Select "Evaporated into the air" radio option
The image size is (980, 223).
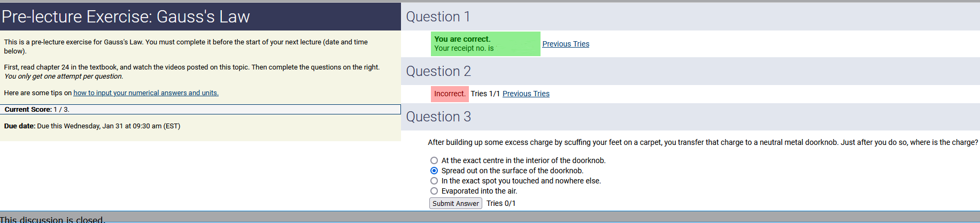[434, 191]
